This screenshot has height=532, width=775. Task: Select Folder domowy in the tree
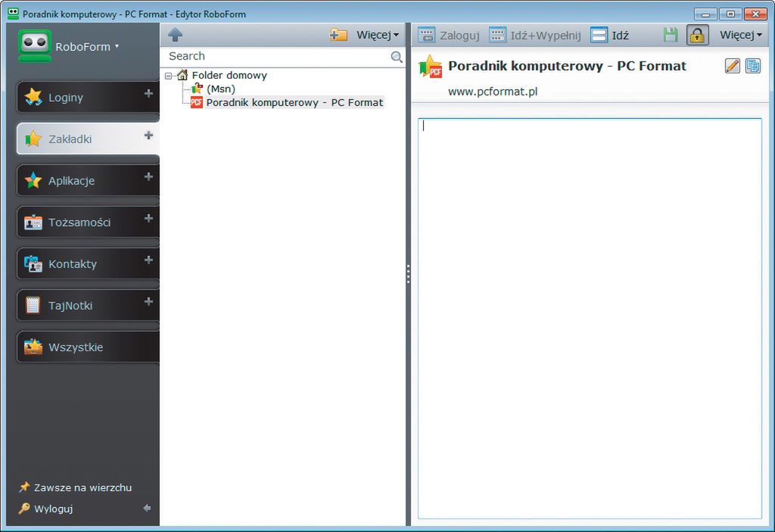(229, 75)
